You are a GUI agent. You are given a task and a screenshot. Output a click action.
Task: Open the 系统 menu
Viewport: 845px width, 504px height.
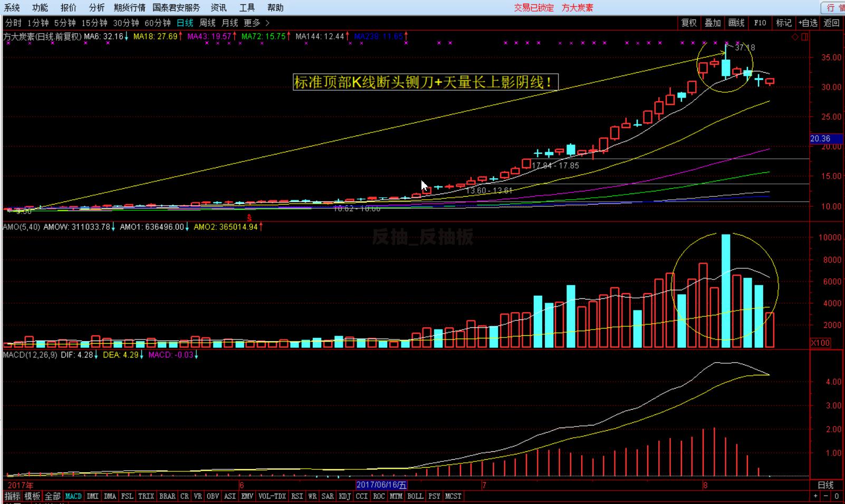point(12,7)
